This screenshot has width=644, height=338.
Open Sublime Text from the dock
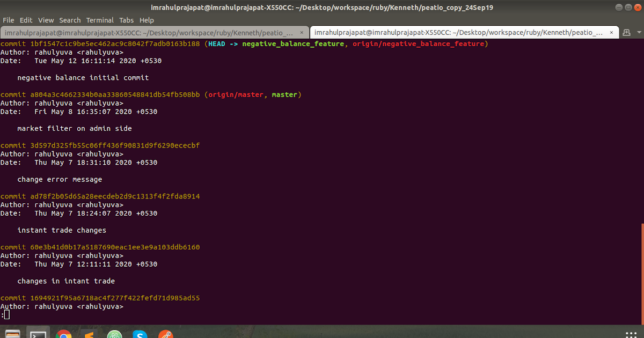click(89, 334)
